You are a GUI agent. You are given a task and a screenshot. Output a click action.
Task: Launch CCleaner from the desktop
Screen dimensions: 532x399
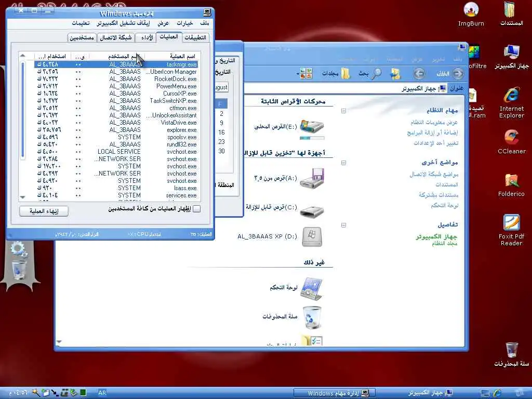point(512,142)
